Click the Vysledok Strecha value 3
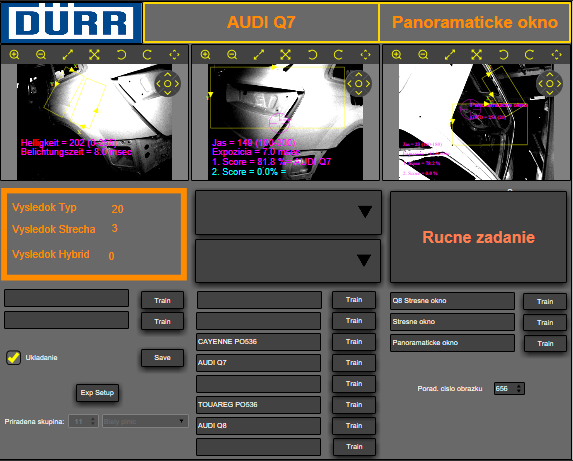The height and width of the screenshot is (461, 573). (114, 228)
